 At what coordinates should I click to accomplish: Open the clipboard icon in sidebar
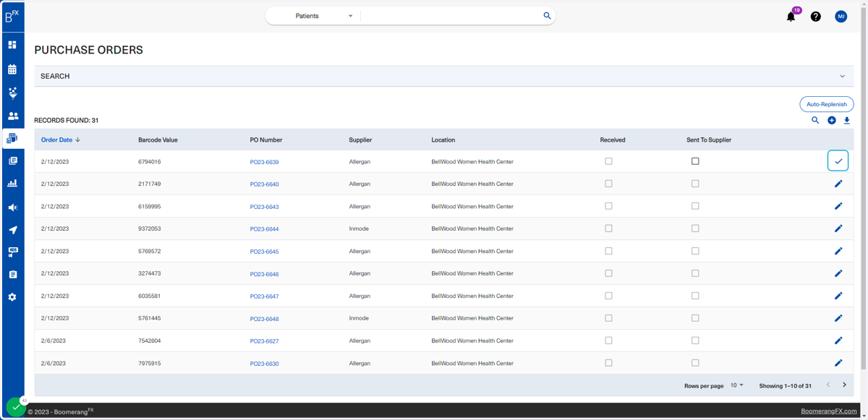click(x=12, y=275)
